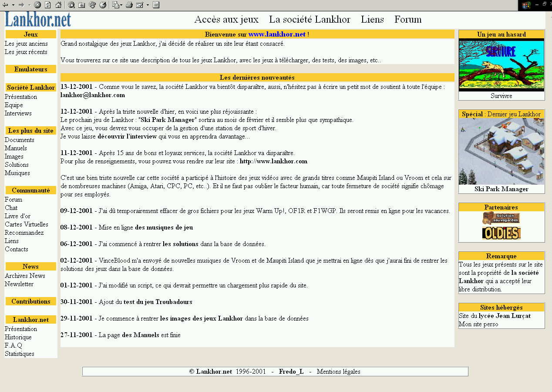Open the Media toolbar icon
This screenshot has width=552, height=392.
92,5
